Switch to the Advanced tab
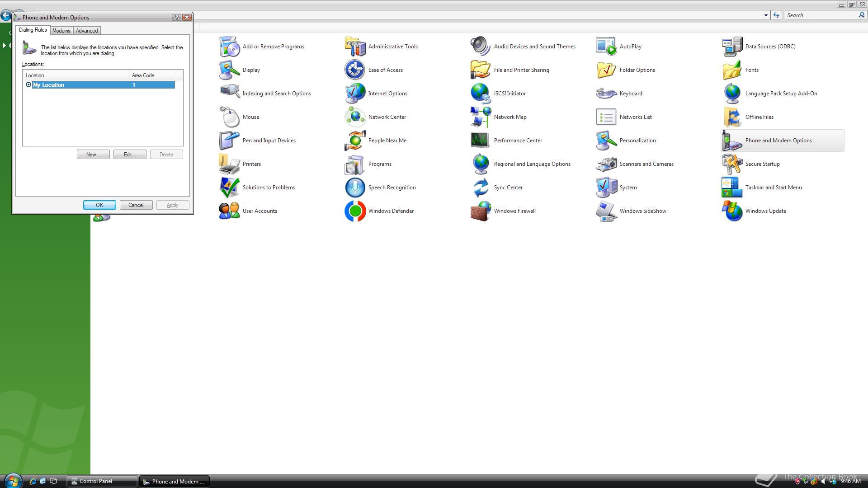Screen dimensions: 868x488 tap(87, 31)
